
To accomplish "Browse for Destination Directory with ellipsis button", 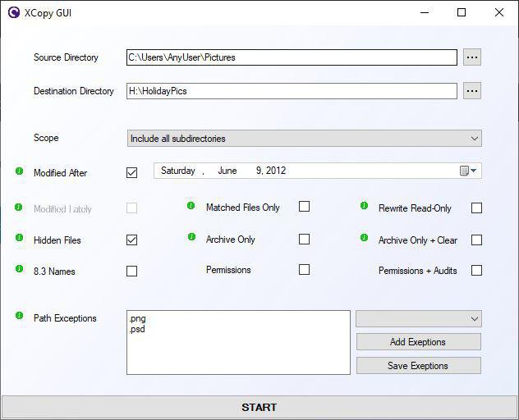I will point(472,91).
